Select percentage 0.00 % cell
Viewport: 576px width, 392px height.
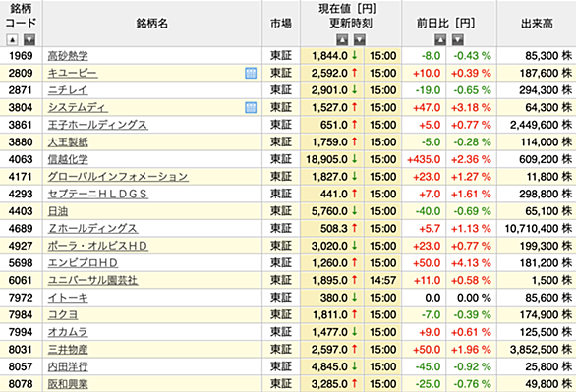click(471, 298)
